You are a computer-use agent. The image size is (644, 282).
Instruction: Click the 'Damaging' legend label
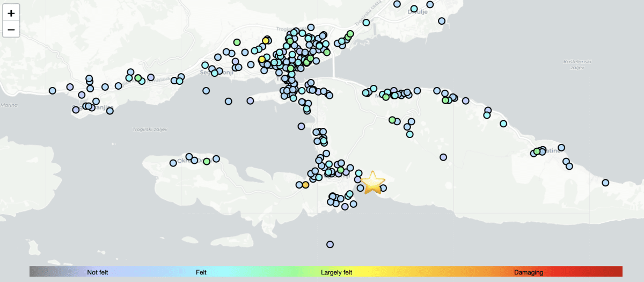pos(529,272)
